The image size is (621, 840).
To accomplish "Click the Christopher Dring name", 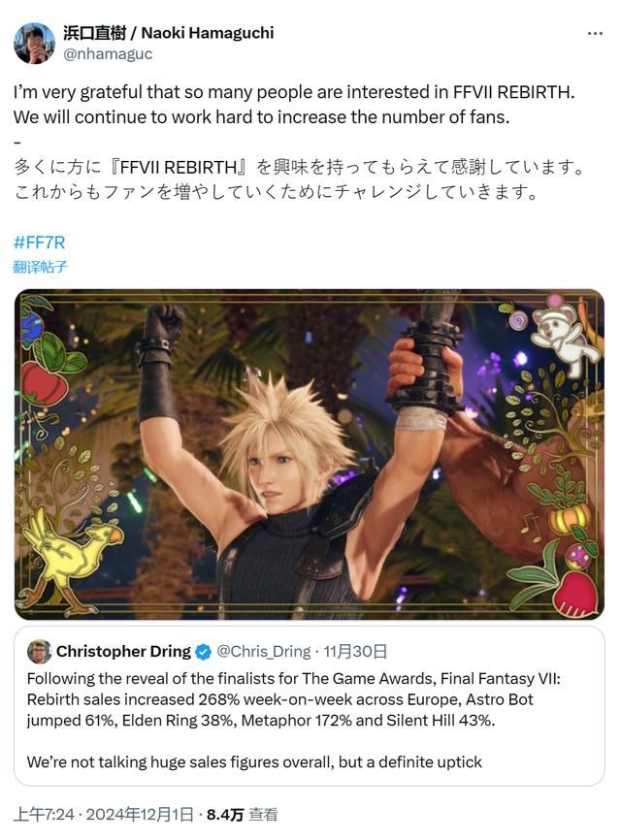I will coord(123,652).
